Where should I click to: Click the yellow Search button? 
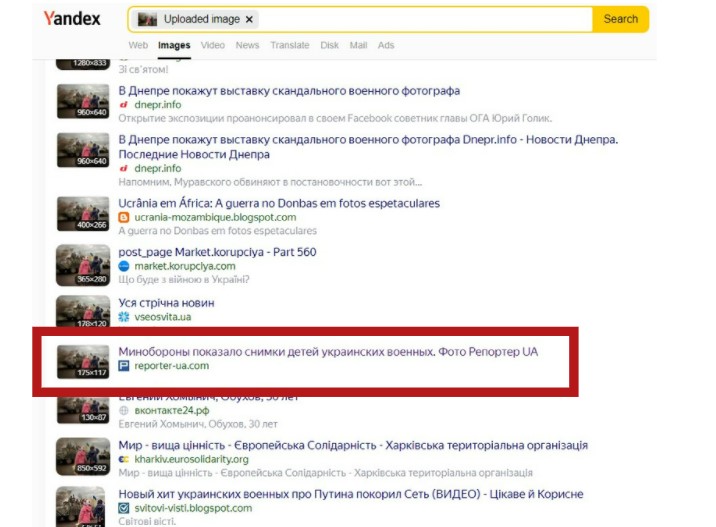[621, 19]
